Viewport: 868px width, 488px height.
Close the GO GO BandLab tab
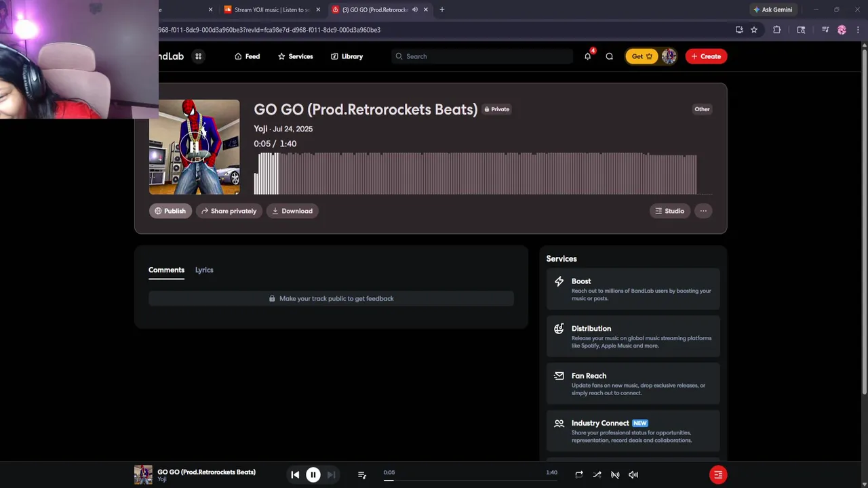click(426, 9)
